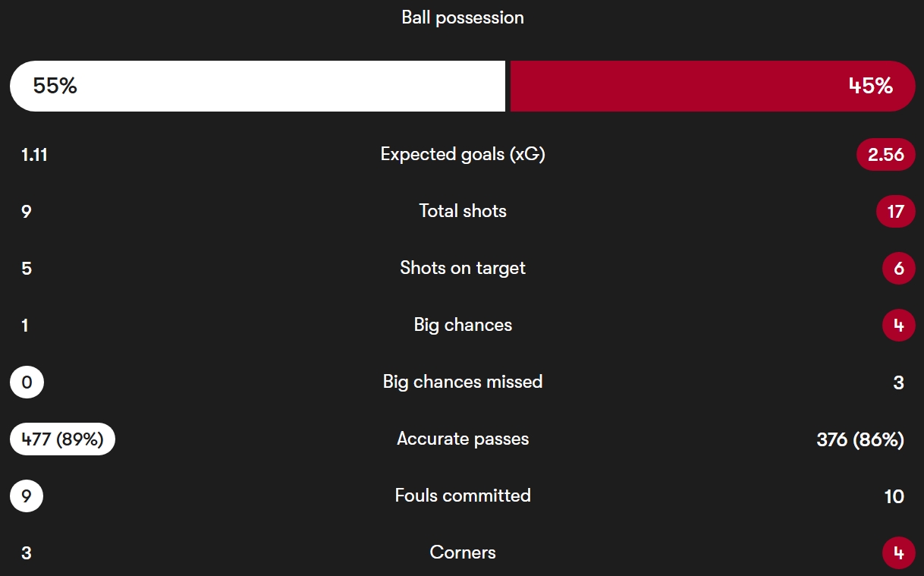Select the Shots on target label
Viewport: 924px width, 576px height.
(462, 268)
